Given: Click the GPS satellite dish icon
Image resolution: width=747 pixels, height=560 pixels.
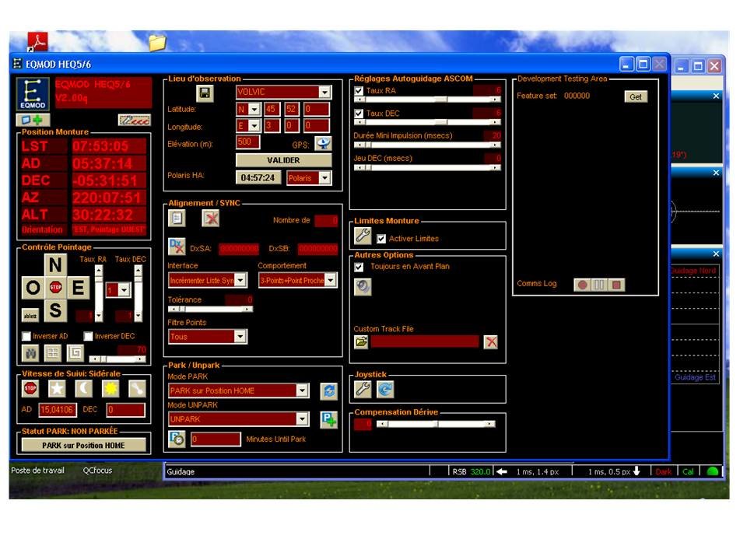Looking at the screenshot, I should (323, 143).
